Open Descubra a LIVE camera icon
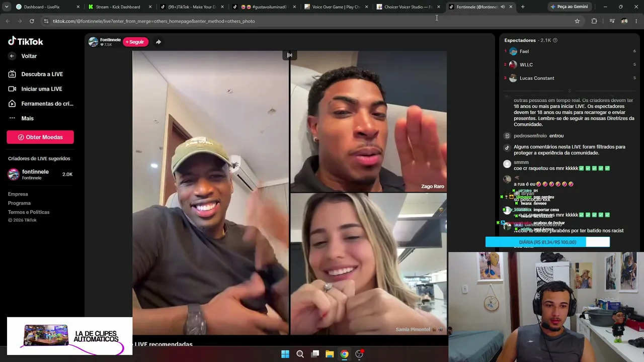This screenshot has width=644, height=362. tap(12, 74)
